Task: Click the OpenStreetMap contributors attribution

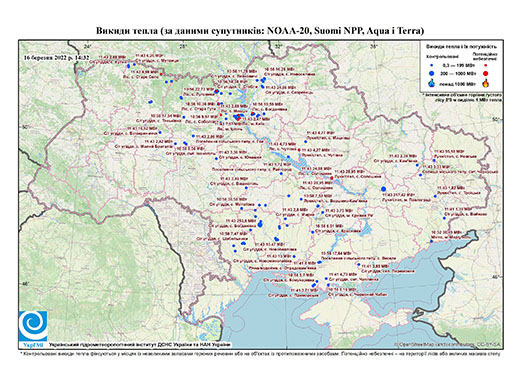Action: [448, 344]
